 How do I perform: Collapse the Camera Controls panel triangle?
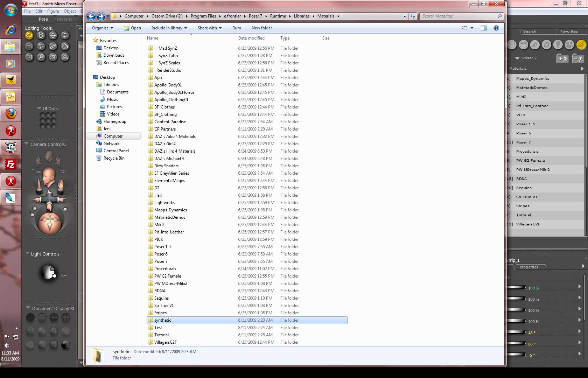coord(27,144)
